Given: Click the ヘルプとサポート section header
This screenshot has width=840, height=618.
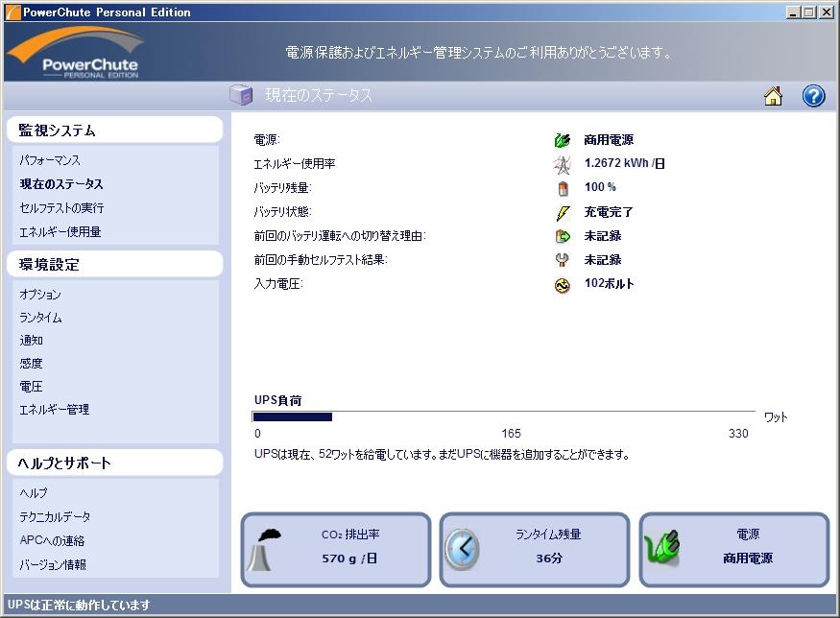Looking at the screenshot, I should point(114,463).
